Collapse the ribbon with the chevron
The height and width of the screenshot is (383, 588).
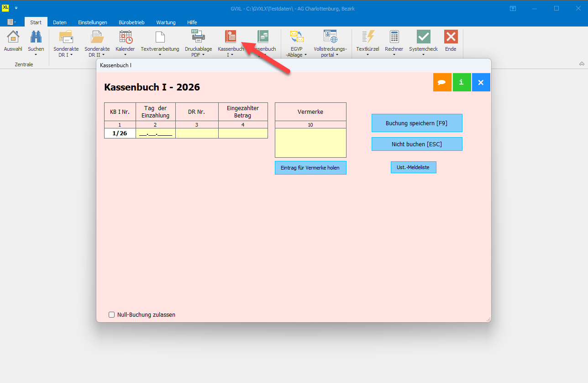[x=582, y=64]
